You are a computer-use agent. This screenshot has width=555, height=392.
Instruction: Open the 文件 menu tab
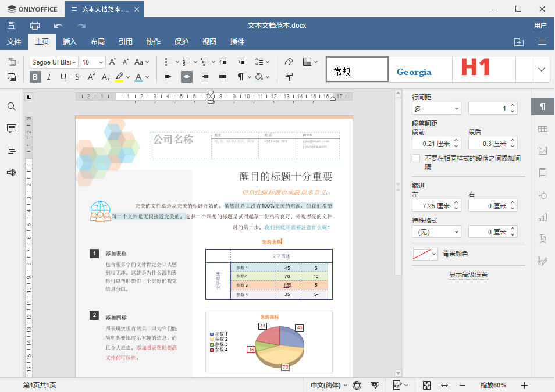[x=14, y=42]
